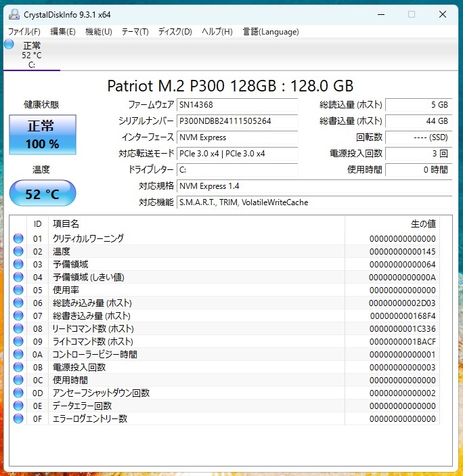
Task: Click status orb for 02 温度 row
Action: tap(18, 251)
